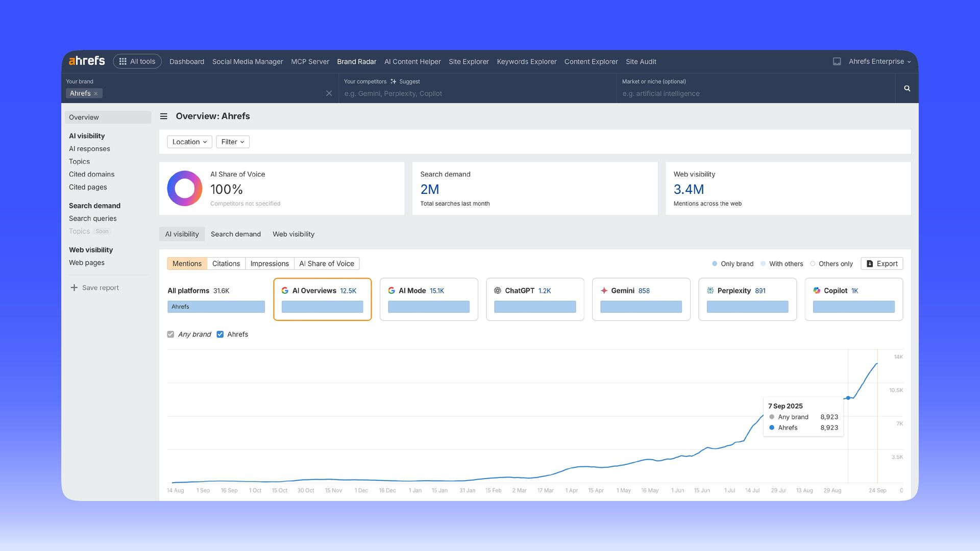Select the Others only radio option
Viewport: 980px width, 551px height.
(x=813, y=264)
